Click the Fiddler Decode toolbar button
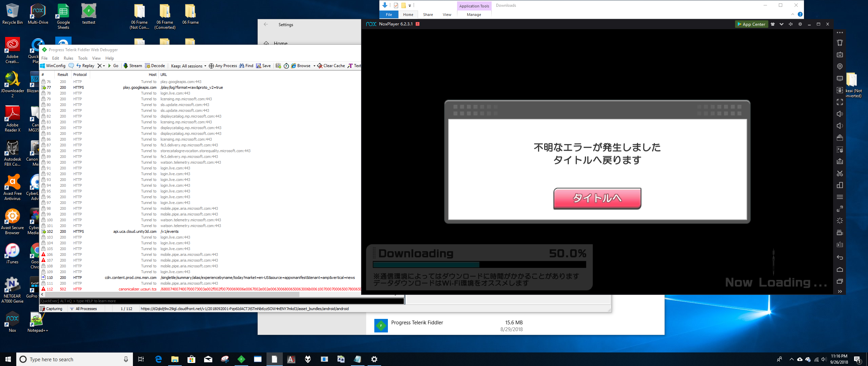Viewport: 868px width, 366px height. click(x=155, y=66)
